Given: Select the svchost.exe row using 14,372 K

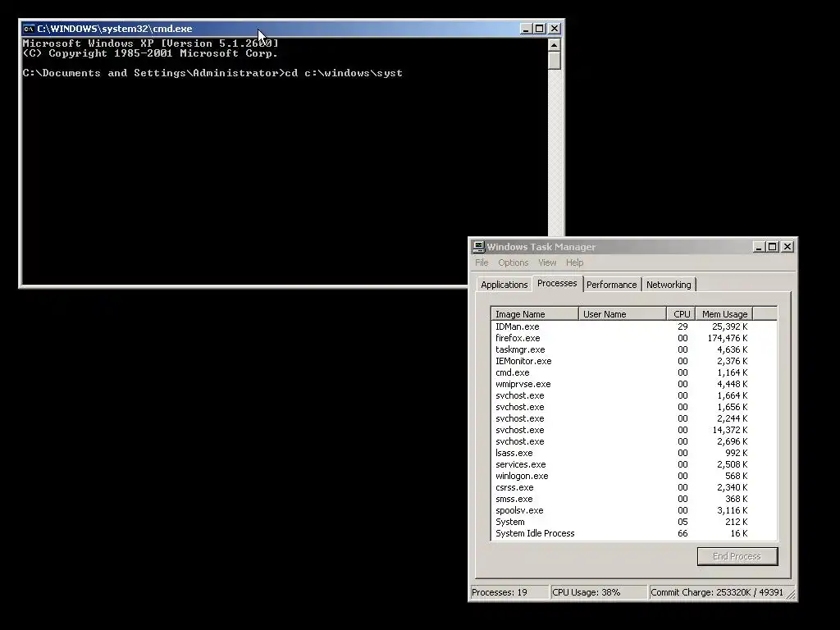Looking at the screenshot, I should pos(634,430).
